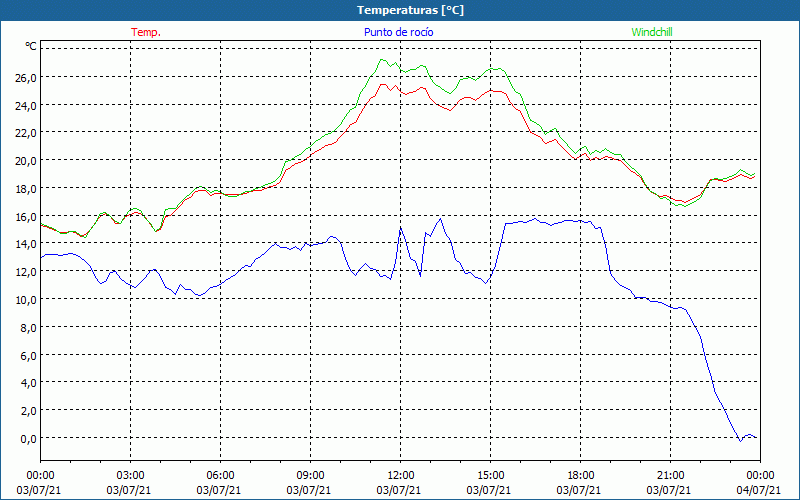Click the '4,0' y-axis value
The width and height of the screenshot is (800, 500).
coord(28,383)
